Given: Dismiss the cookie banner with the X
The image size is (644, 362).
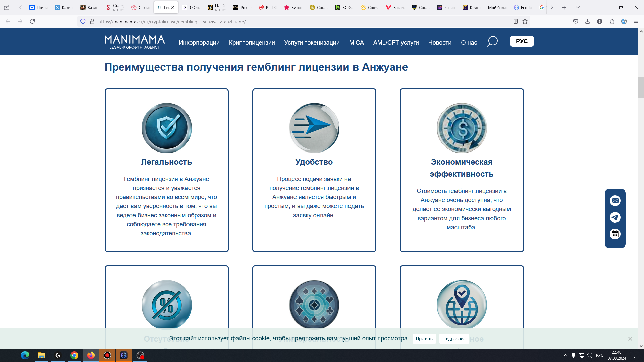Looking at the screenshot, I should tap(630, 339).
